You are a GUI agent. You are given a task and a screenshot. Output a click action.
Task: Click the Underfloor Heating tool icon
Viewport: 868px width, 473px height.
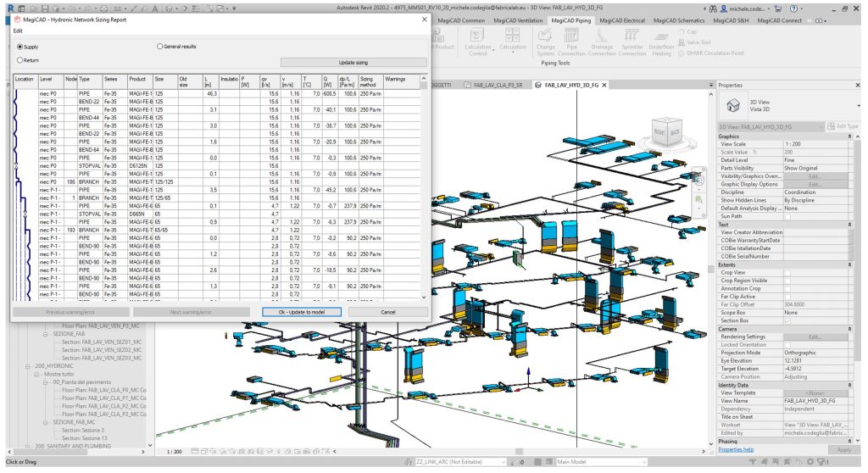tap(661, 35)
